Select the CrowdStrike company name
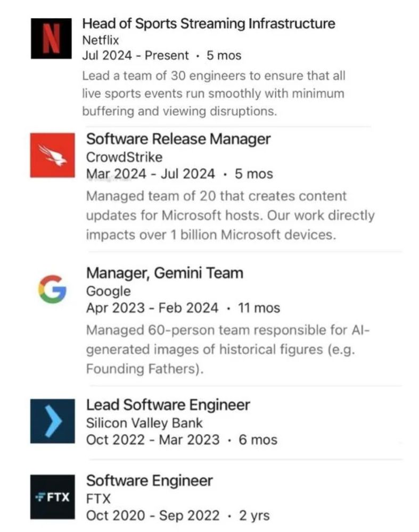This screenshot has width=419, height=532. [x=124, y=157]
